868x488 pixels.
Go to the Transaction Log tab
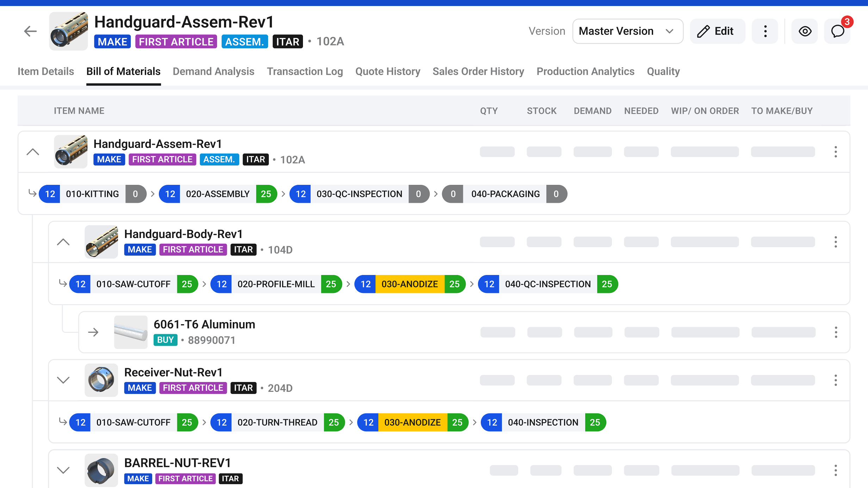click(305, 71)
